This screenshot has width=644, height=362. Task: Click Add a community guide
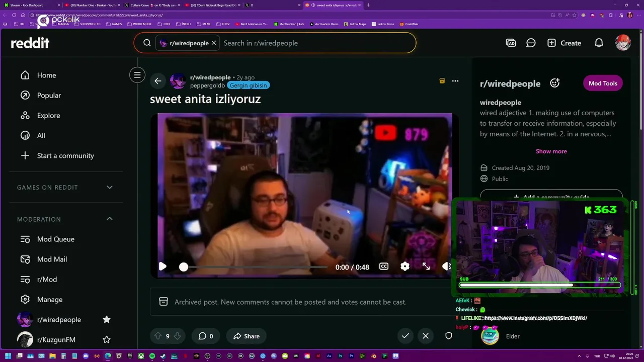point(551,196)
